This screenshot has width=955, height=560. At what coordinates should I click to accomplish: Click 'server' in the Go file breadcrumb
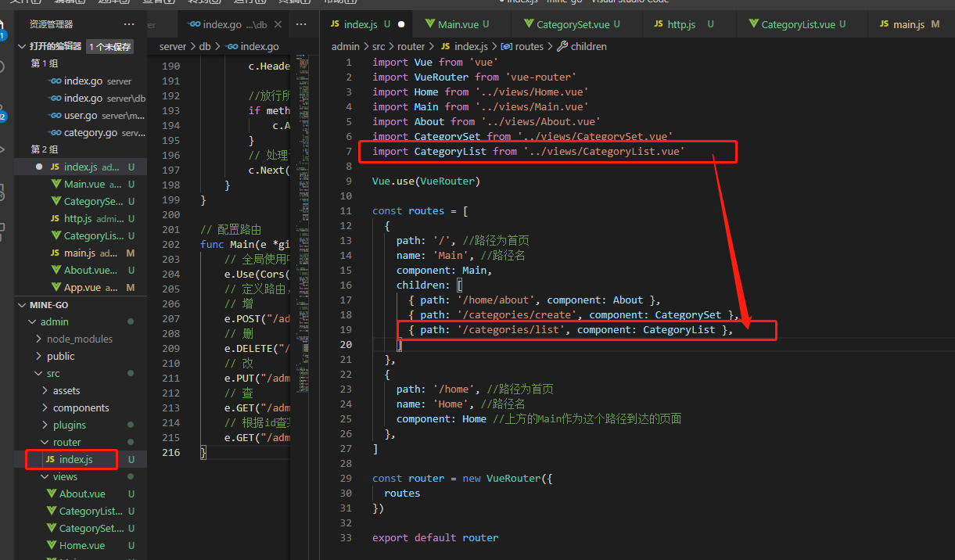pyautogui.click(x=173, y=47)
